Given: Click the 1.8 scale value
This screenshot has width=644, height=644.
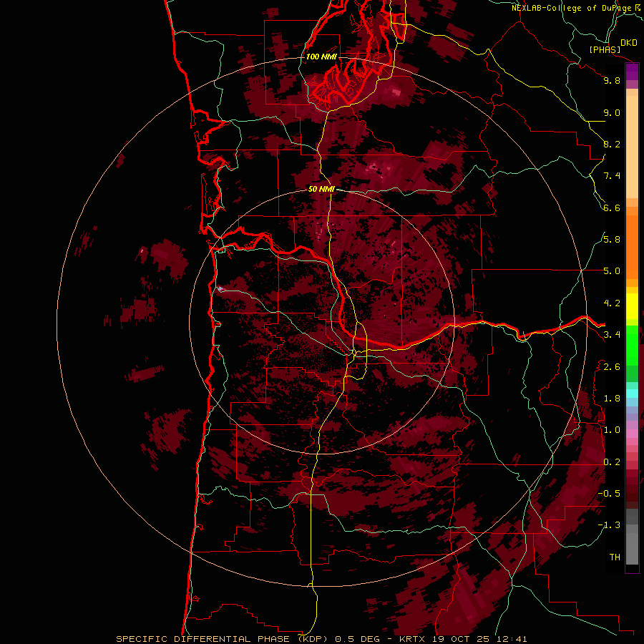Looking at the screenshot, I should coord(612,399).
